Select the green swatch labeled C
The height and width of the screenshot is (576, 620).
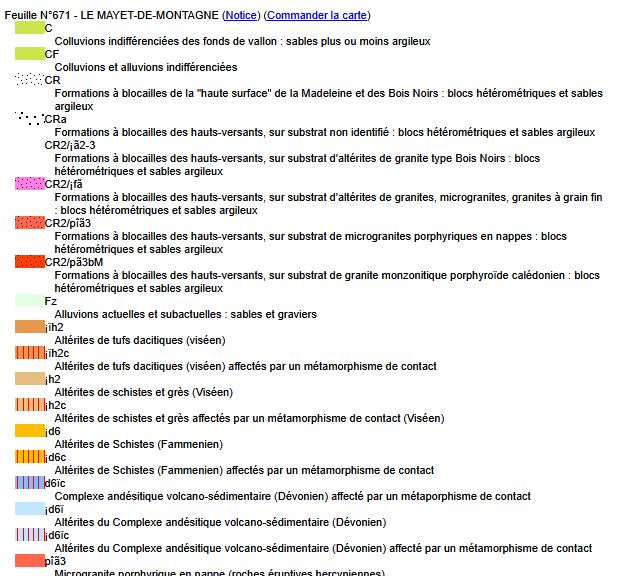29,28
